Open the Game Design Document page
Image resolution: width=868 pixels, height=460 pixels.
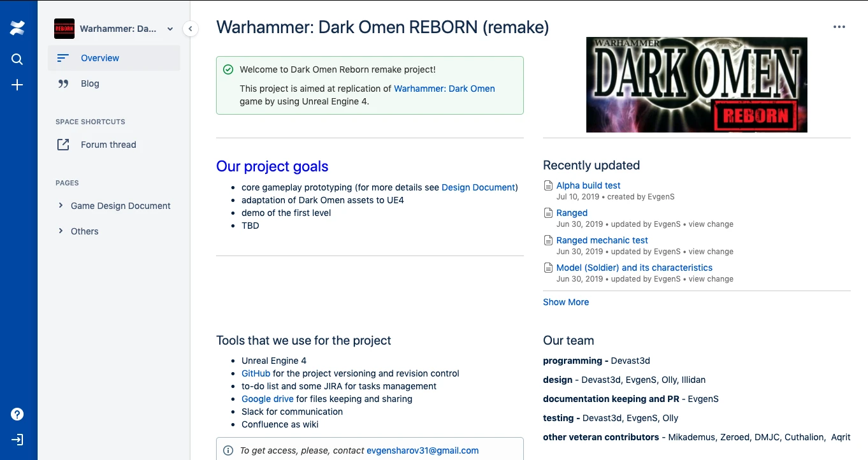[x=120, y=206]
